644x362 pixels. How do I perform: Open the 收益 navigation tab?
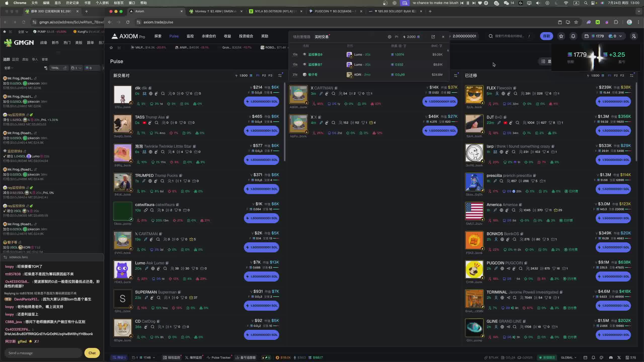[x=227, y=36]
